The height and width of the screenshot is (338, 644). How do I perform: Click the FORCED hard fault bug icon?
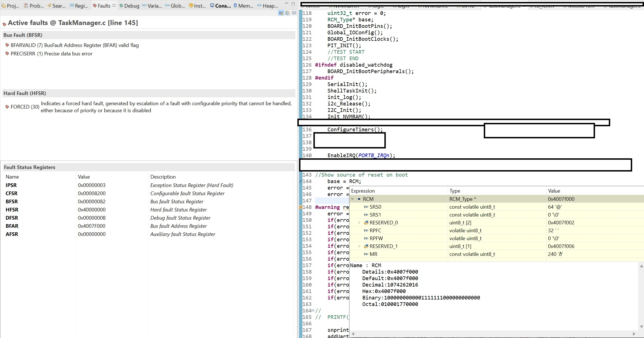[7, 107]
